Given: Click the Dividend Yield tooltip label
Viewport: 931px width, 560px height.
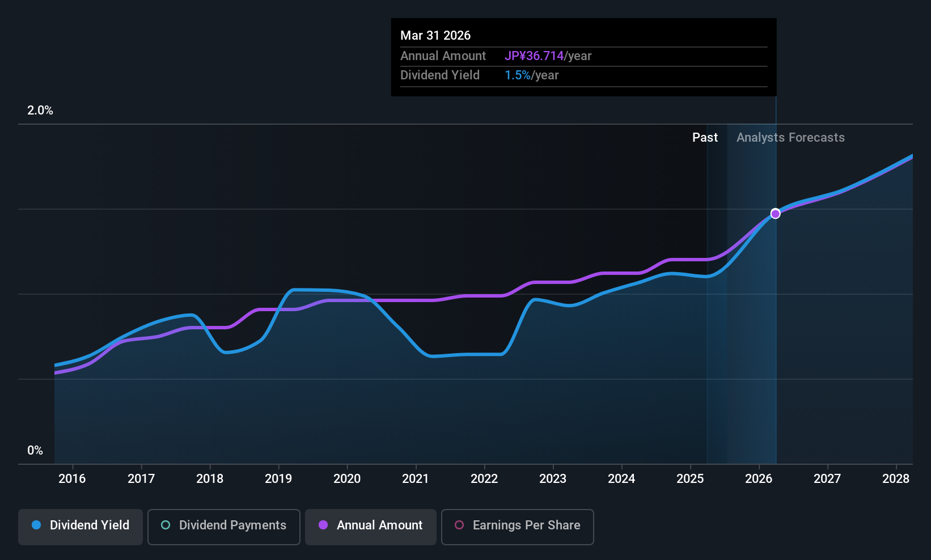Looking at the screenshot, I should [x=440, y=75].
